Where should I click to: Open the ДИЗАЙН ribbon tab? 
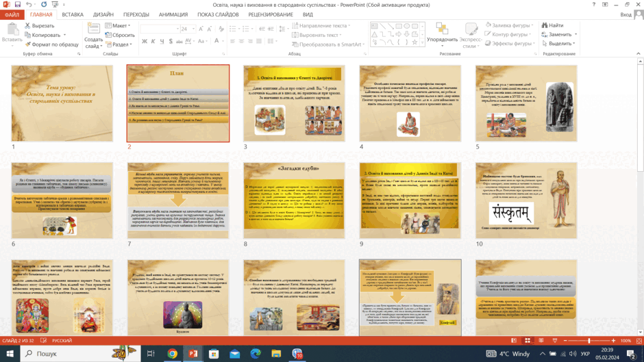pos(103,14)
